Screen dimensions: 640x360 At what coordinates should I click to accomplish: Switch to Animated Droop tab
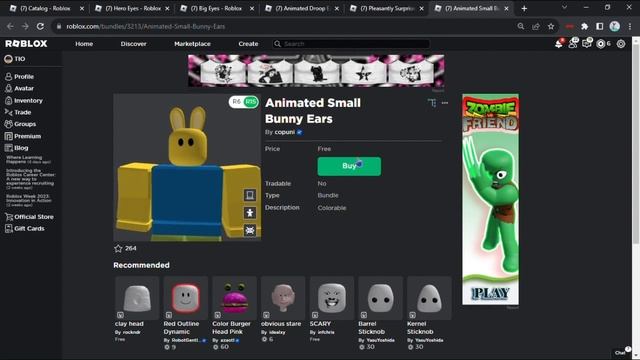(x=302, y=8)
